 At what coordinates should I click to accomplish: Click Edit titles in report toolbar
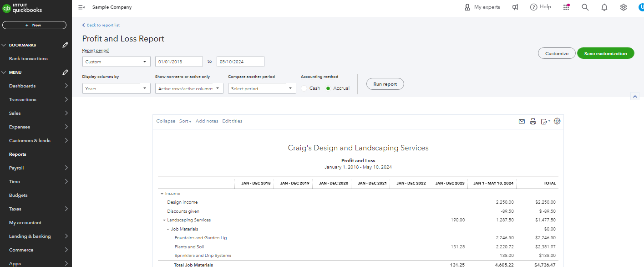(232, 121)
